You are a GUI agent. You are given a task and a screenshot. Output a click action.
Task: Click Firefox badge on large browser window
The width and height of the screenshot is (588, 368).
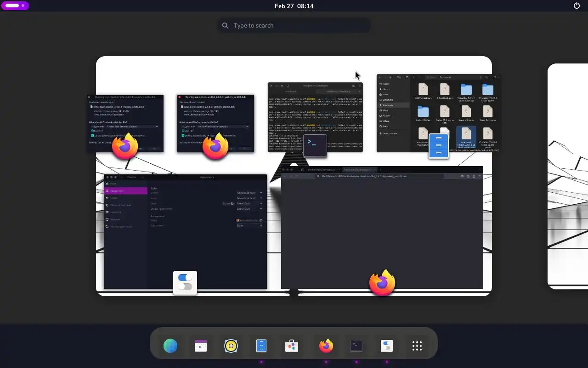[382, 282]
